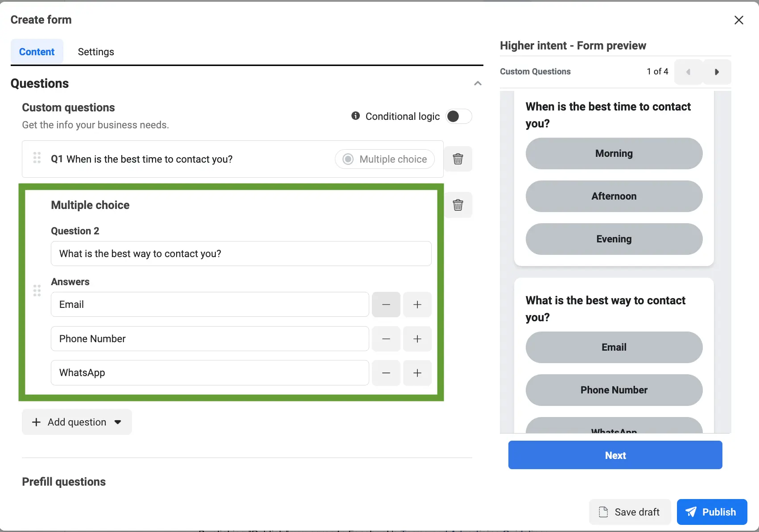
Task: Select the Multiple choice radio on Q1
Action: click(x=347, y=159)
